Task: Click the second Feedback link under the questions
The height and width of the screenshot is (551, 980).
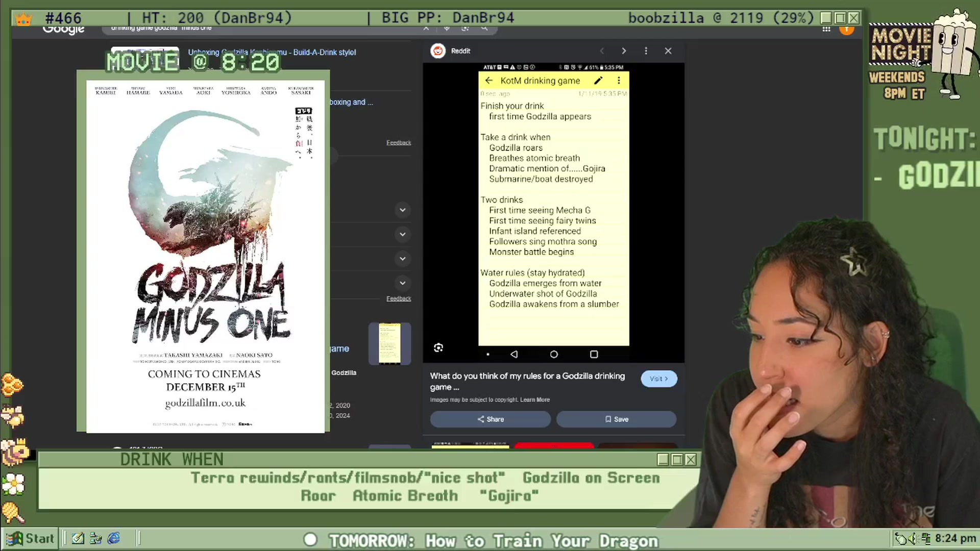Action: tap(399, 298)
